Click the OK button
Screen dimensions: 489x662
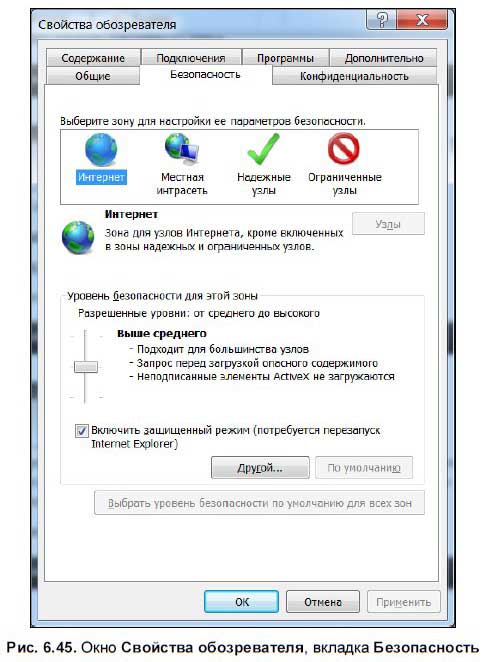point(242,602)
